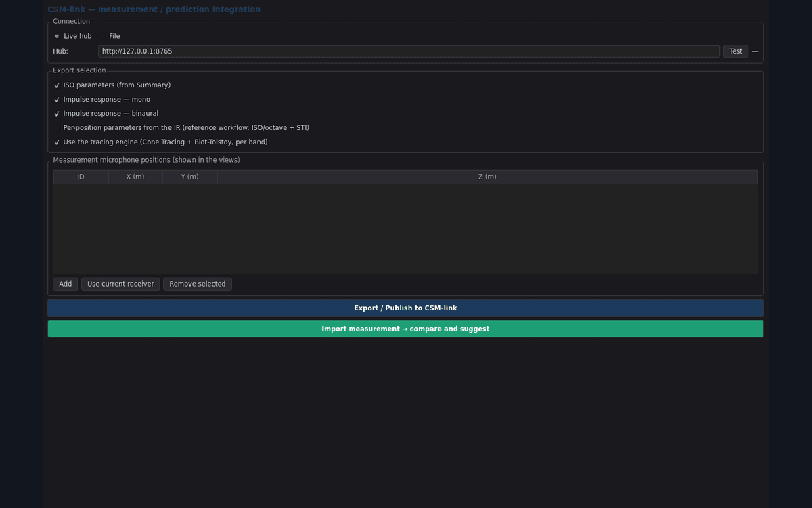Click the Hub: label

(x=61, y=51)
